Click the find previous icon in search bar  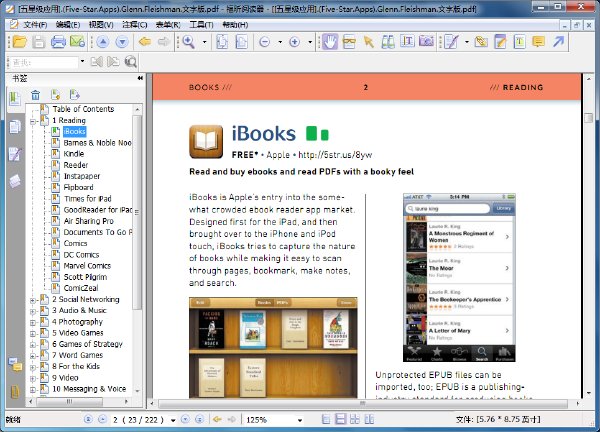click(96, 62)
